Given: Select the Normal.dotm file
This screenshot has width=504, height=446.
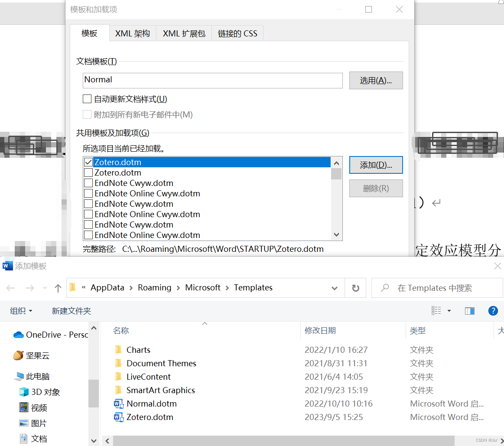Looking at the screenshot, I should [x=146, y=404].
